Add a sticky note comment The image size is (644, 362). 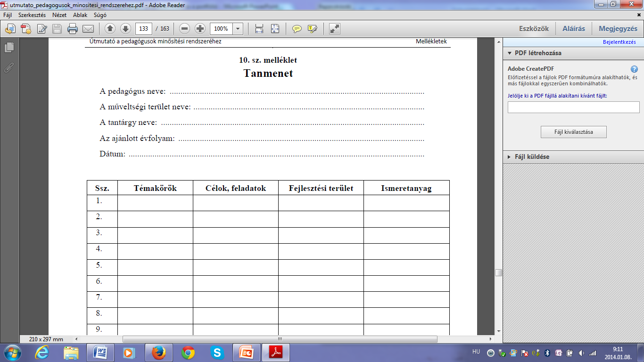click(x=297, y=29)
